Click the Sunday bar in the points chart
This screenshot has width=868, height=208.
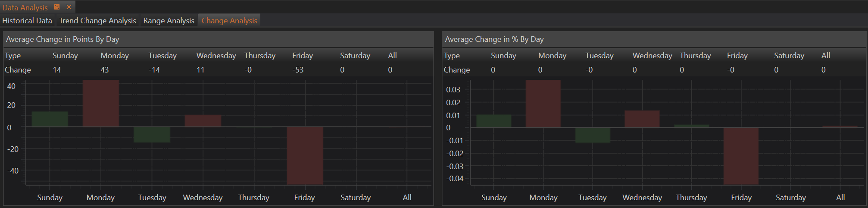pyautogui.click(x=50, y=119)
